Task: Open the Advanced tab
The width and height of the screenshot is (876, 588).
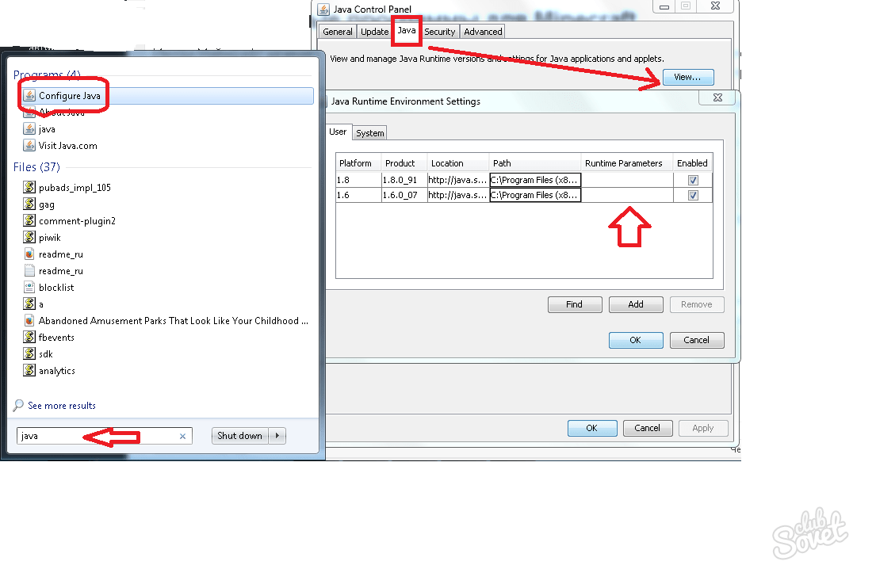Action: click(483, 32)
